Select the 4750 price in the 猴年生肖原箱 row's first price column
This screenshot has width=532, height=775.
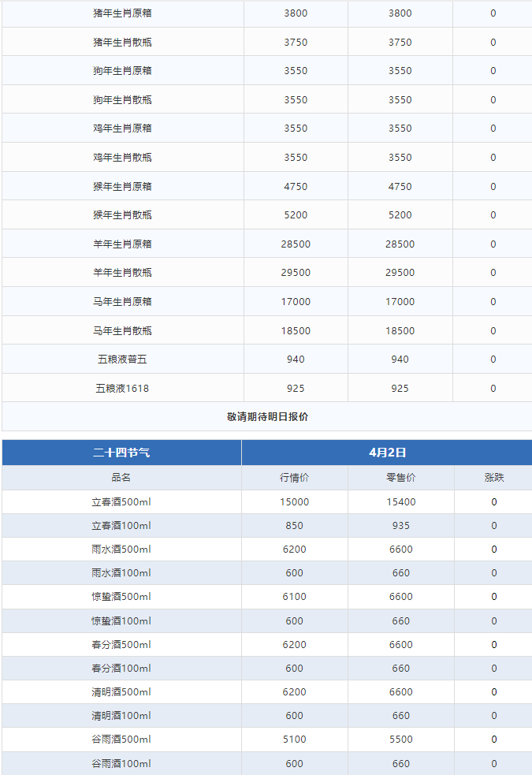point(296,186)
